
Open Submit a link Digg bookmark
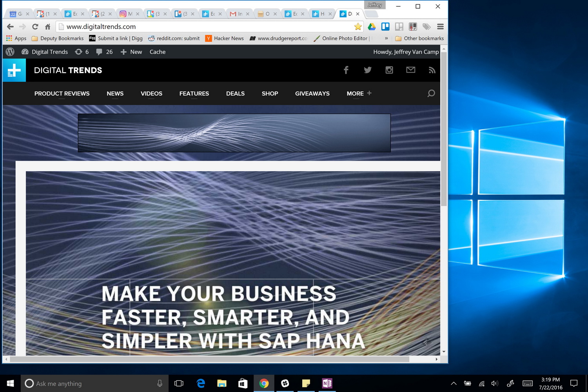click(116, 38)
